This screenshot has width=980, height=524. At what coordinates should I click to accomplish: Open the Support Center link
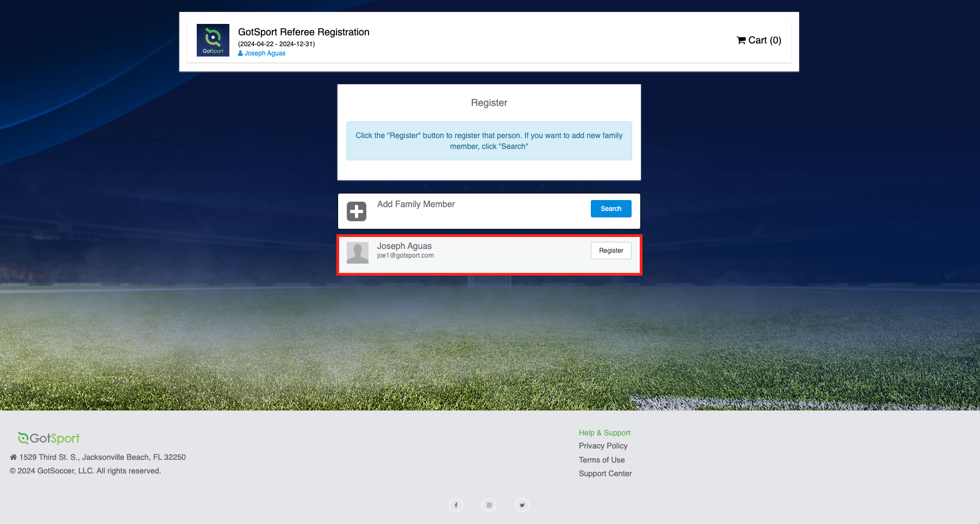click(x=605, y=473)
